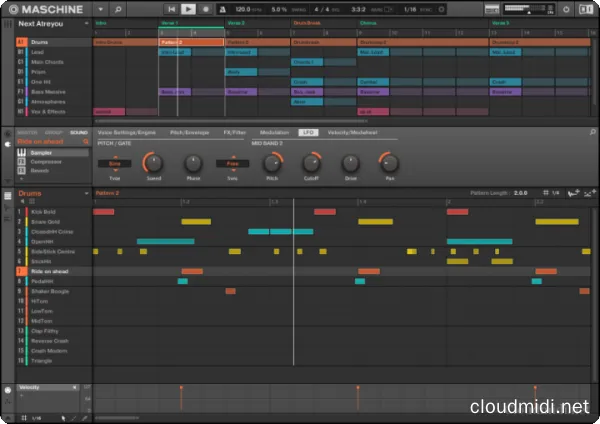Click the magnifier at control area right edge
This screenshot has height=424, width=600.
592,132
